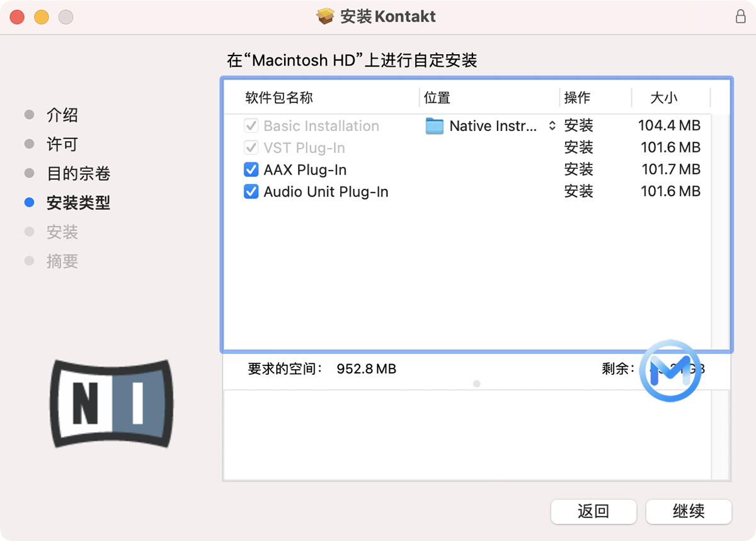The width and height of the screenshot is (756, 541).
Task: Click 安装 action in AAX Plug-In row
Action: 578,169
